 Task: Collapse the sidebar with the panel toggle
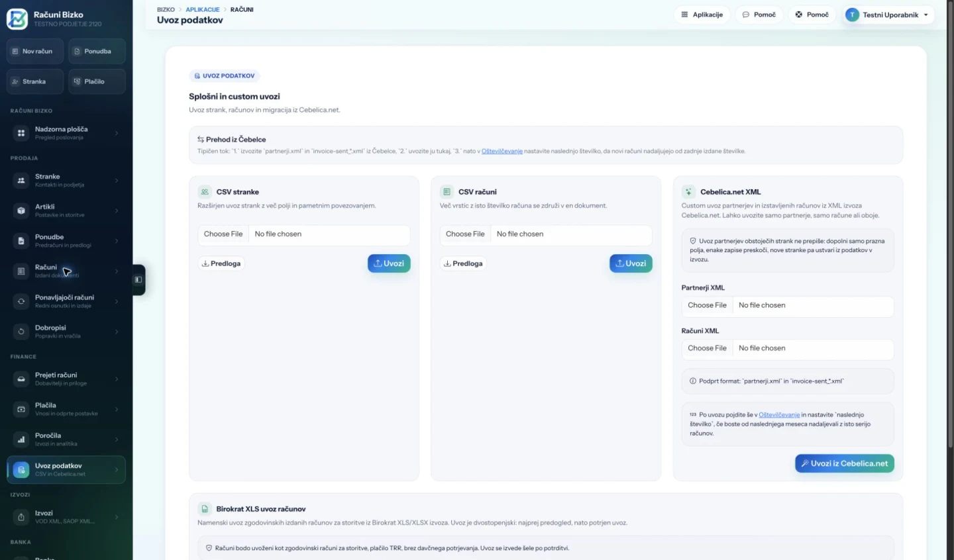click(138, 280)
